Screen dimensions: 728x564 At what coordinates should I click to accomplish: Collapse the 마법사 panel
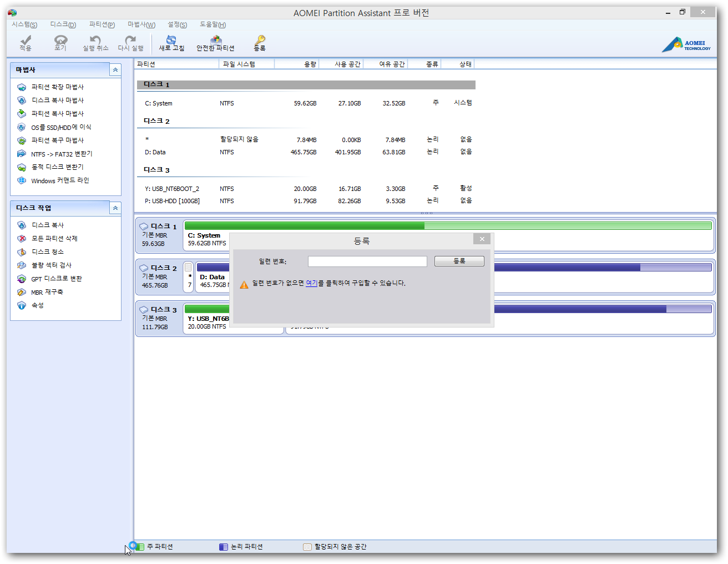[x=115, y=70]
